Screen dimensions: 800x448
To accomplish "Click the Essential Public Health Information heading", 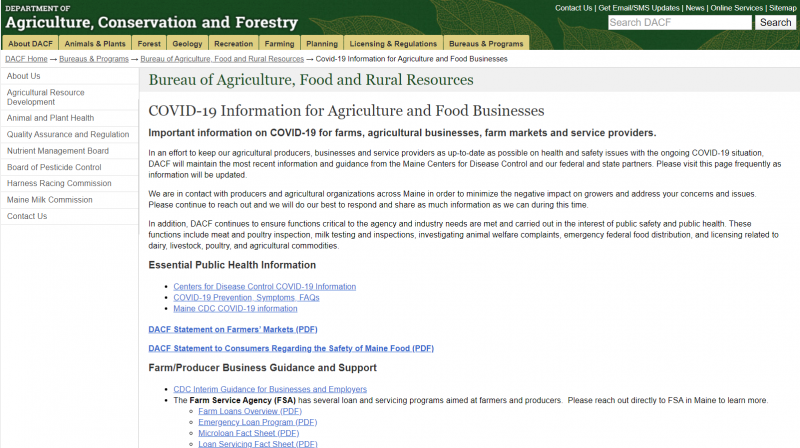I will pos(232,265).
